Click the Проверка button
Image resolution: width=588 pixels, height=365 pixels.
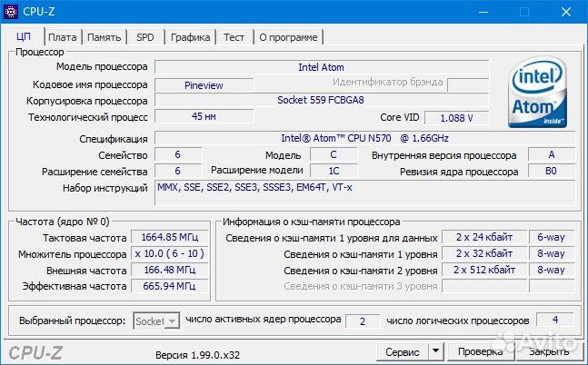[x=481, y=351]
